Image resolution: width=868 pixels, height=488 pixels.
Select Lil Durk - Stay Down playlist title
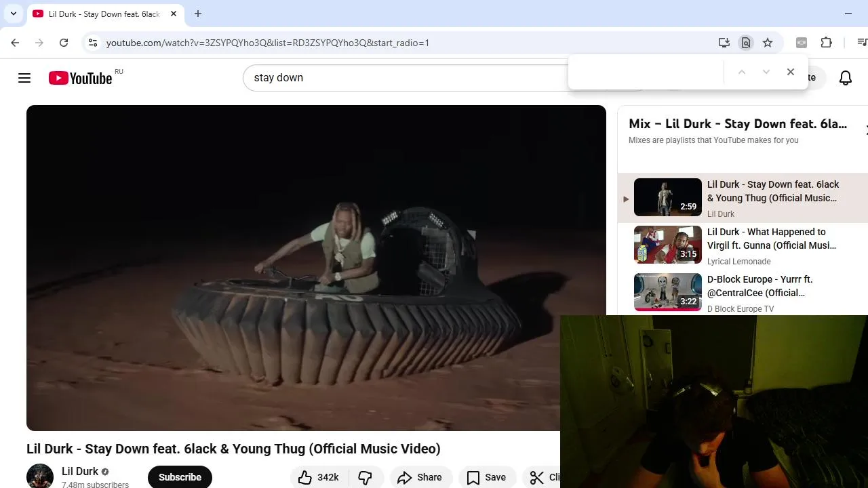pos(773,191)
